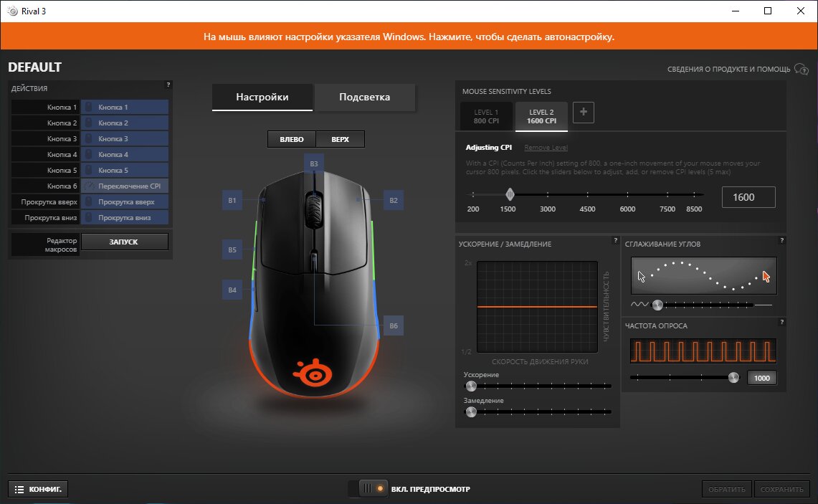The width and height of the screenshot is (818, 504).
Task: Select the LEVEL 2 1600 CPI tab
Action: 541,116
